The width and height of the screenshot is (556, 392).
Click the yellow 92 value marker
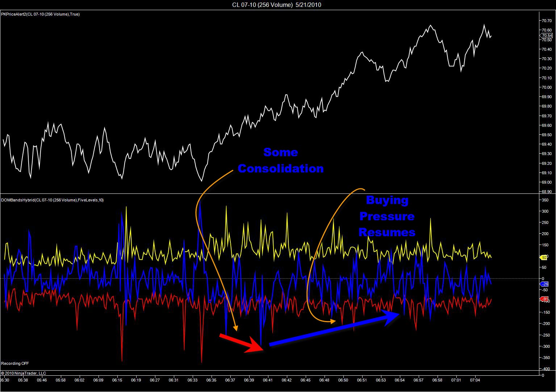544,258
